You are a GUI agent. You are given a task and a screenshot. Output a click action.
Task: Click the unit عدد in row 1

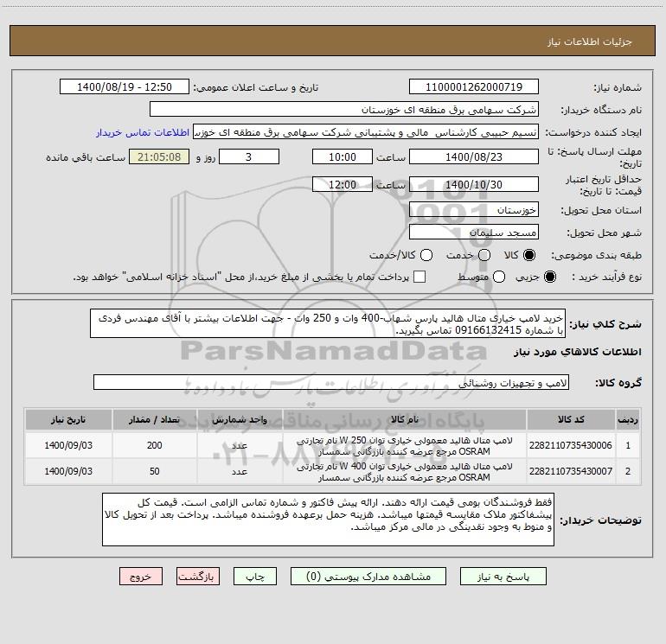click(x=239, y=445)
